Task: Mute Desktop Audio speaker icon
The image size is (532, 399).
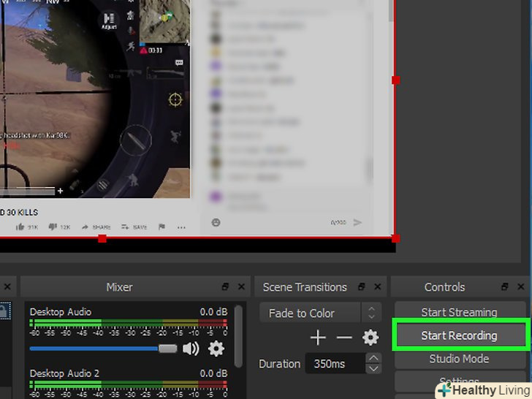Action: 191,349
